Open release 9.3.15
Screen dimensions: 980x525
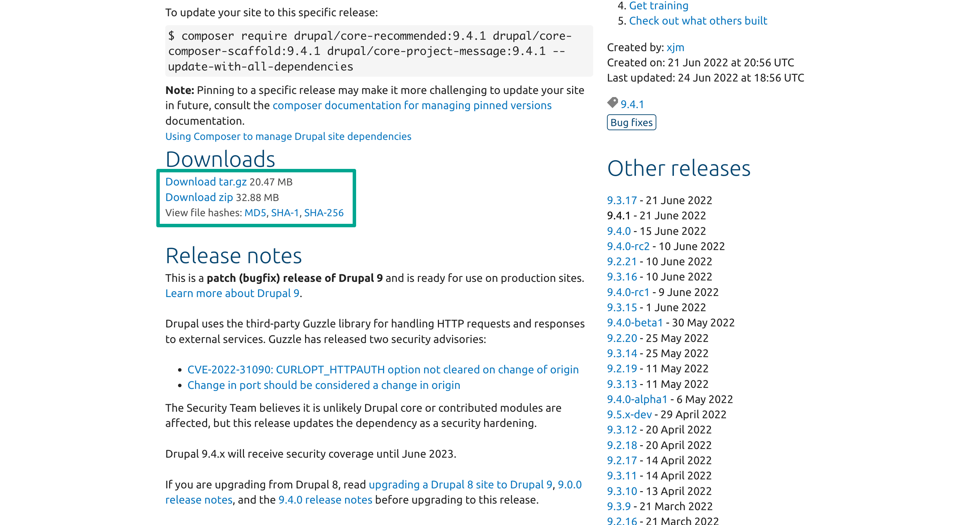(x=622, y=307)
